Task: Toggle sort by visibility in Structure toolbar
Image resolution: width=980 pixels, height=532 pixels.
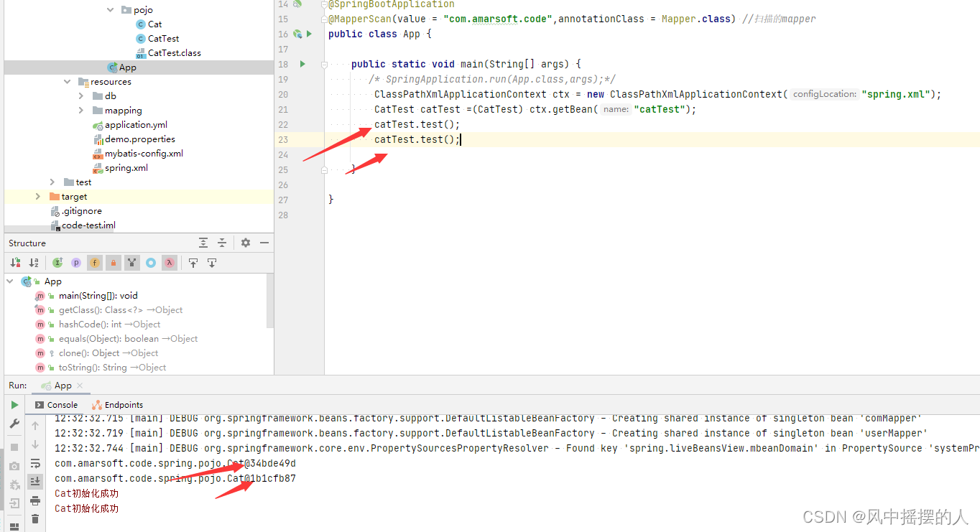Action: tap(15, 263)
